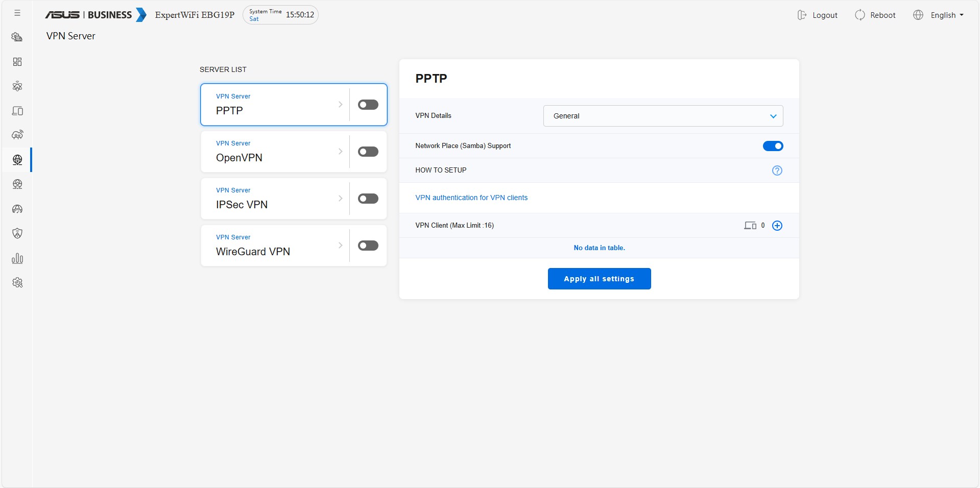Click the shield security icon in the sidebar
The height and width of the screenshot is (488, 980).
pos(17,233)
